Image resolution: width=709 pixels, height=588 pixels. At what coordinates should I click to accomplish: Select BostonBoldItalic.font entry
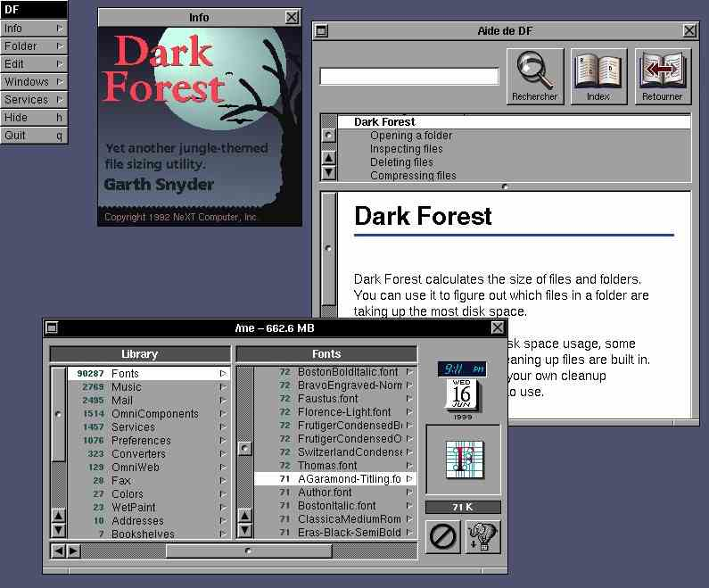[x=334, y=372]
